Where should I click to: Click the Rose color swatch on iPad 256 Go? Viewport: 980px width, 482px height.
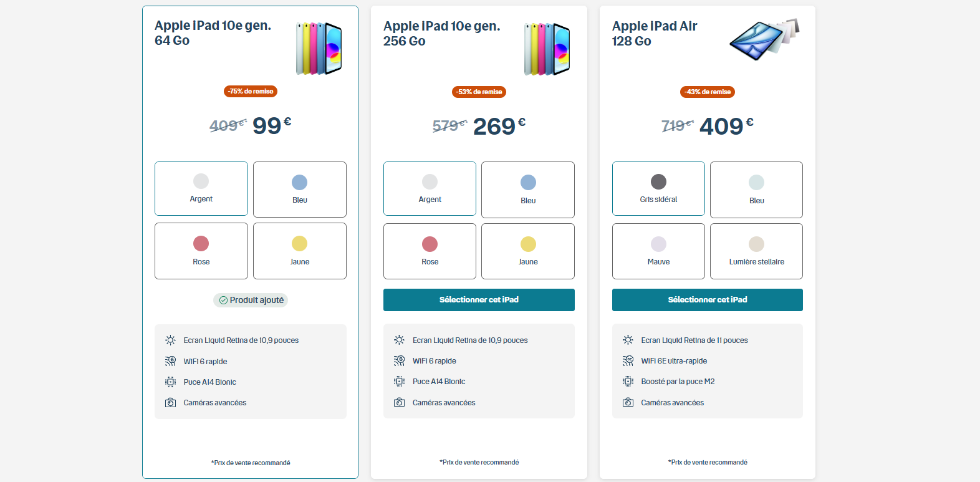click(x=430, y=244)
